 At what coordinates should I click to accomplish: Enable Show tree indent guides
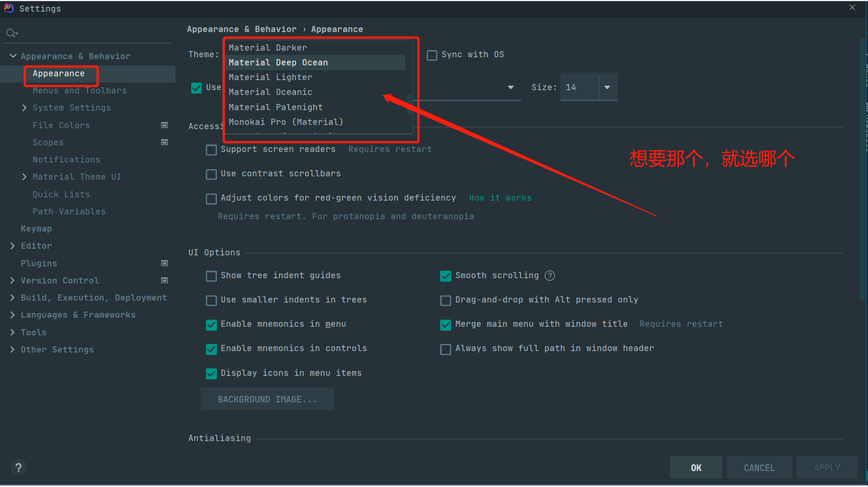click(x=211, y=276)
